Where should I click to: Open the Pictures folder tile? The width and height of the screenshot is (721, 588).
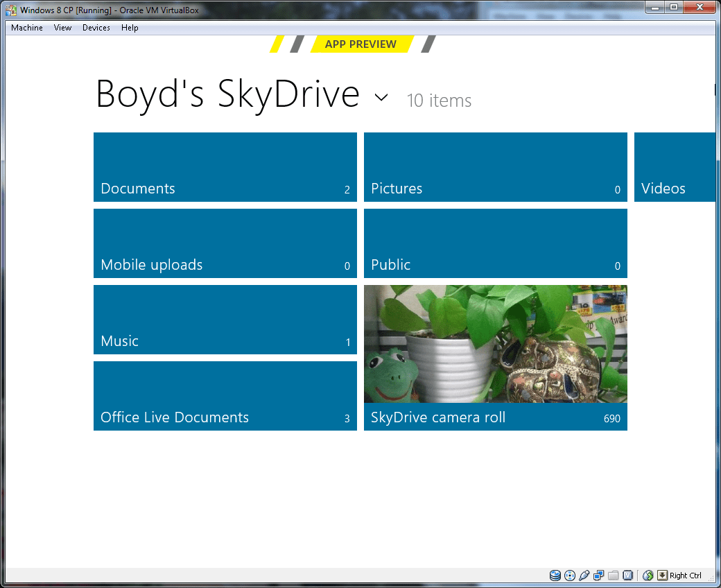(x=496, y=167)
